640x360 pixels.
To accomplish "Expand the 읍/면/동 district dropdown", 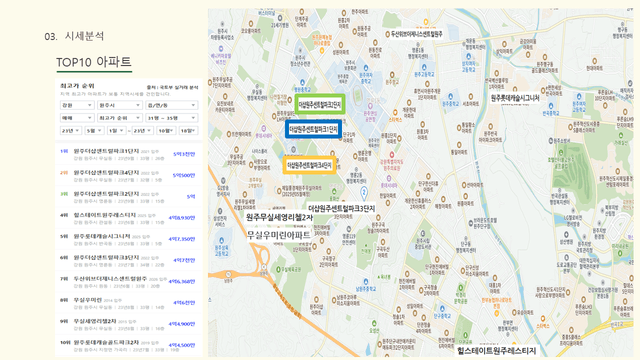I will tap(171, 105).
